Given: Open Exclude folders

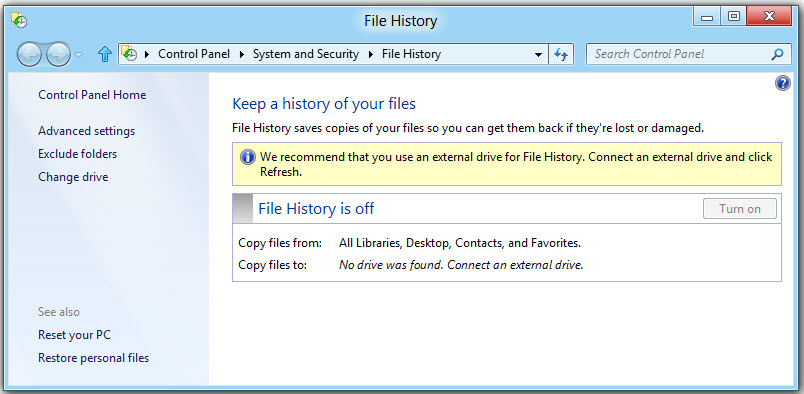Looking at the screenshot, I should pos(77,154).
